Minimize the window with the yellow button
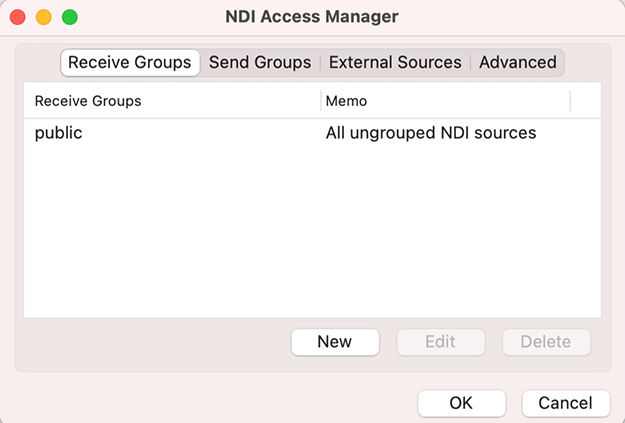The height and width of the screenshot is (423, 625). 44,17
